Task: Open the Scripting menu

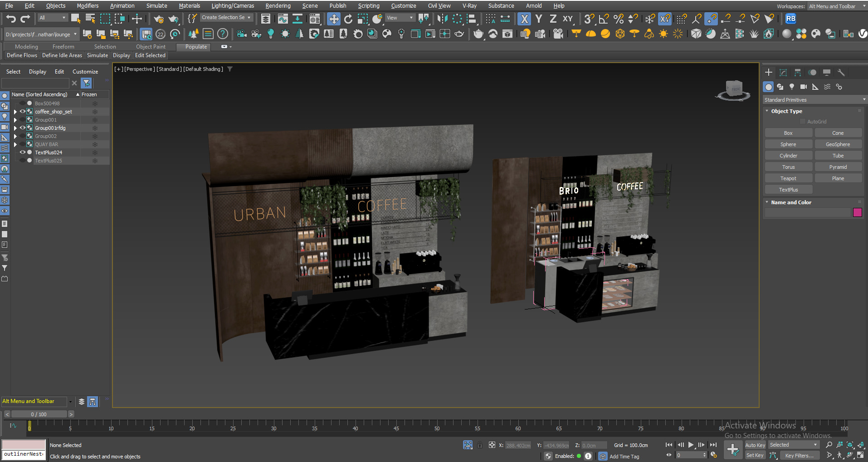Action: tap(369, 5)
